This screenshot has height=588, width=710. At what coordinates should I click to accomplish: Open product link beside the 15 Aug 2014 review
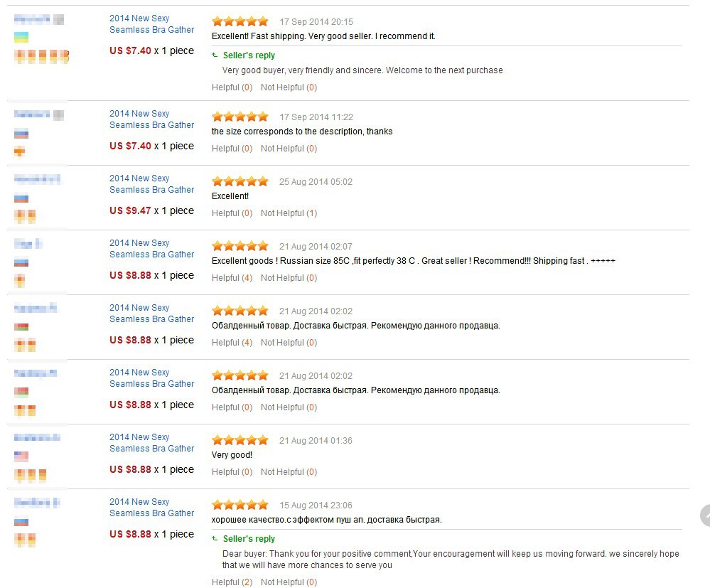tap(151, 508)
